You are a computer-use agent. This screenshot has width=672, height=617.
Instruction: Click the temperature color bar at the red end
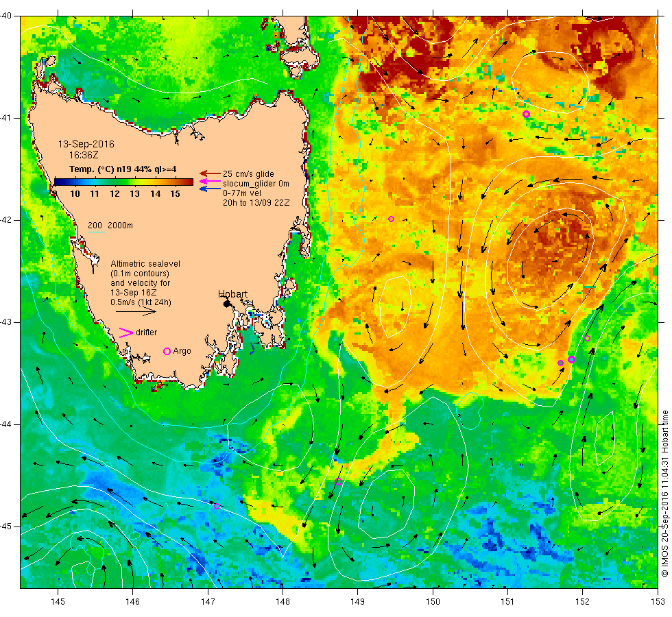coord(188,182)
